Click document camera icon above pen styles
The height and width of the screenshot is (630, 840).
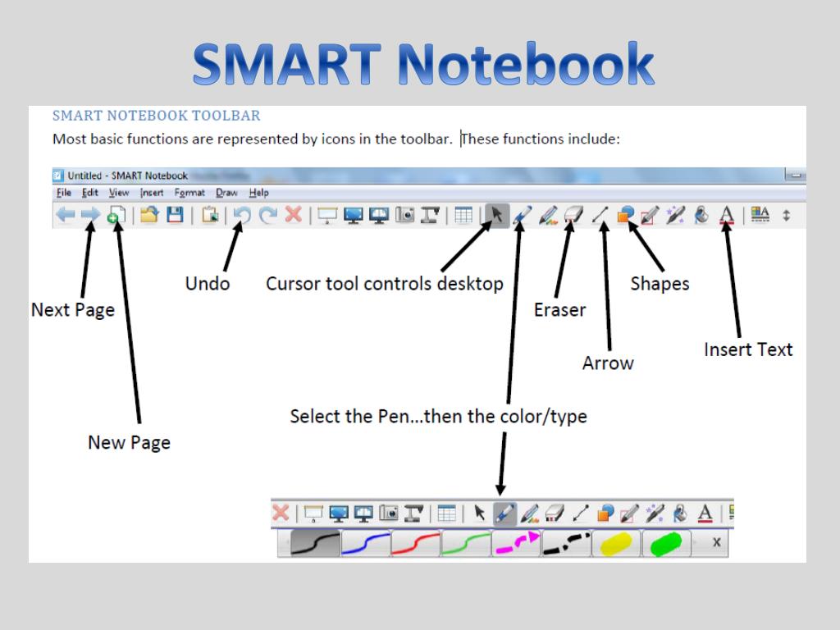(413, 514)
